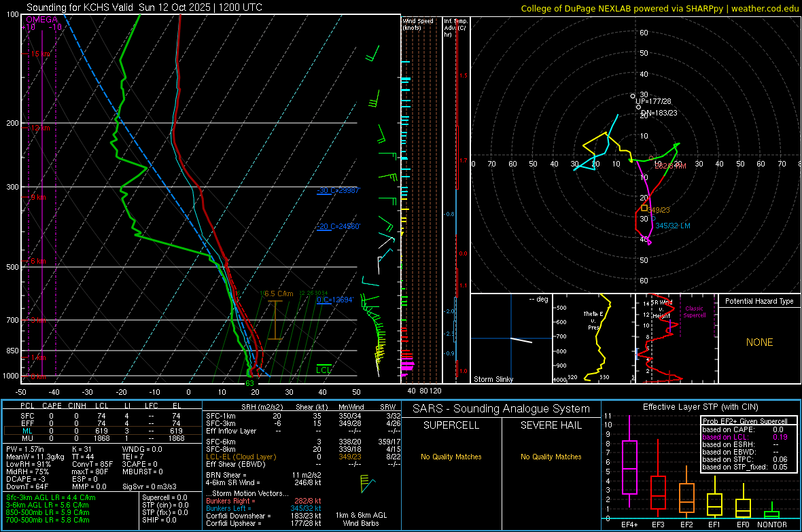This screenshot has width=802, height=532.
Task: Click the LCL-EL (Cloud Layer) row
Action: (x=303, y=457)
